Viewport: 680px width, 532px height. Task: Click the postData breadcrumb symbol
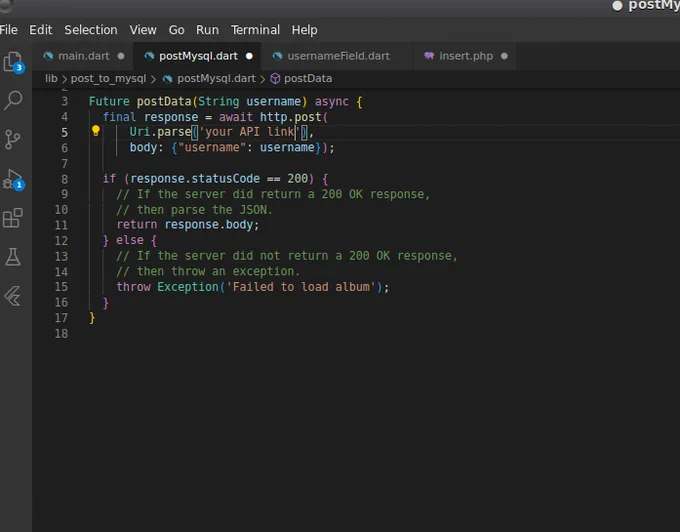pos(308,78)
